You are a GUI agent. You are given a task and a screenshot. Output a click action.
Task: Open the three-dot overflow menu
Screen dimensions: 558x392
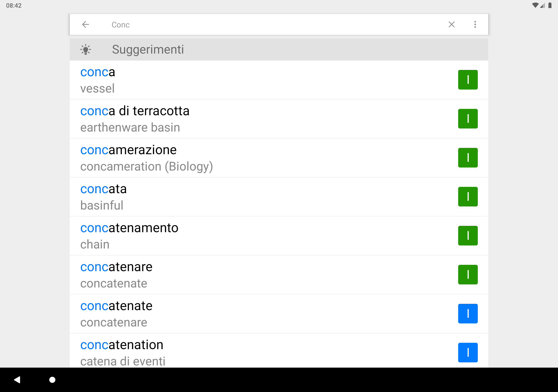(x=475, y=25)
